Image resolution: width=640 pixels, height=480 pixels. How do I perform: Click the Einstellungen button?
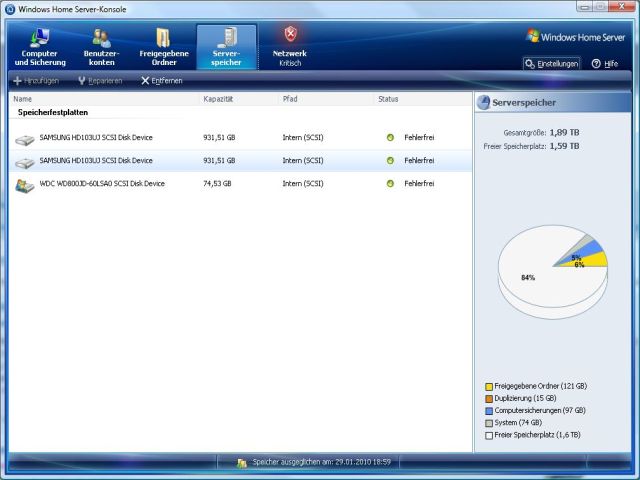coord(551,64)
